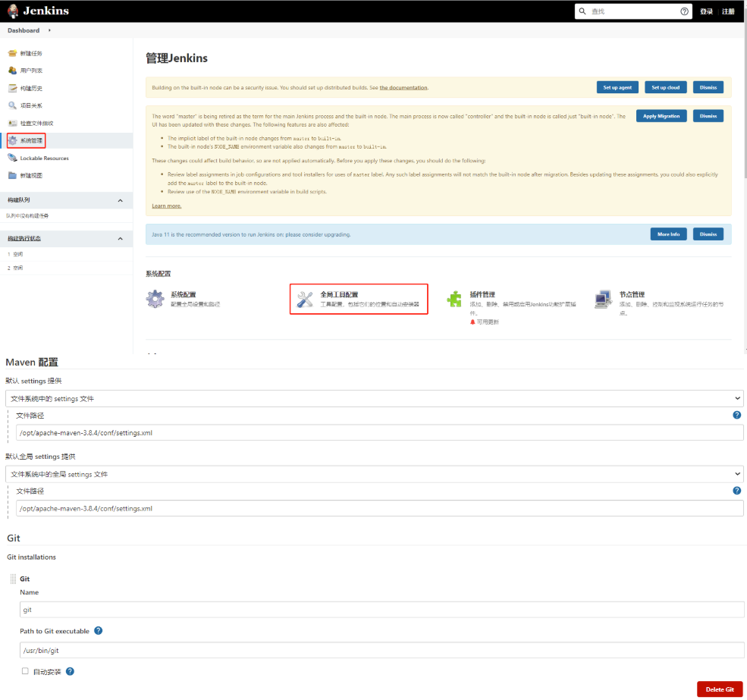The width and height of the screenshot is (747, 700).
Task: Open the 节点管理 title link
Action: (632, 294)
